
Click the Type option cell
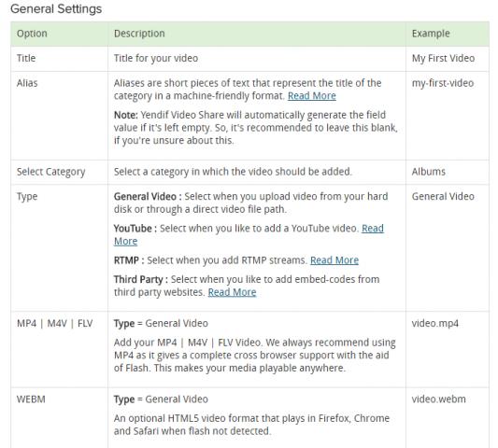pyautogui.click(x=59, y=247)
